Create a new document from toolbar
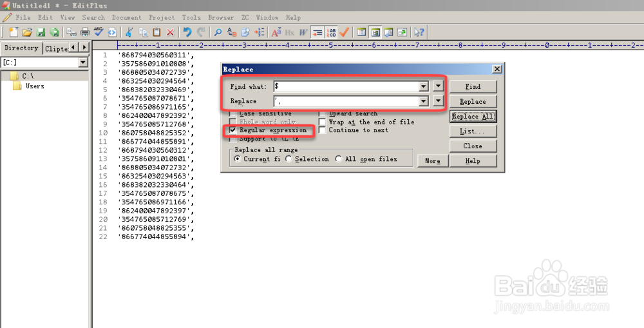Image resolution: width=644 pixels, height=328 pixels. pyautogui.click(x=13, y=32)
